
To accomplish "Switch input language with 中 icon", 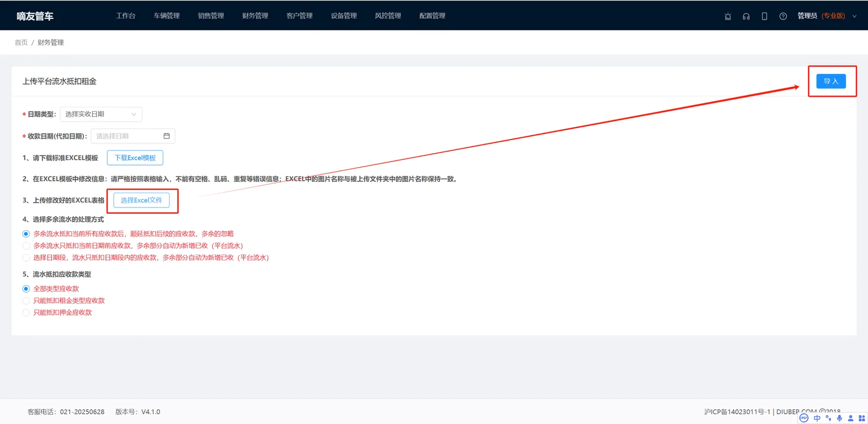I will pos(817,418).
